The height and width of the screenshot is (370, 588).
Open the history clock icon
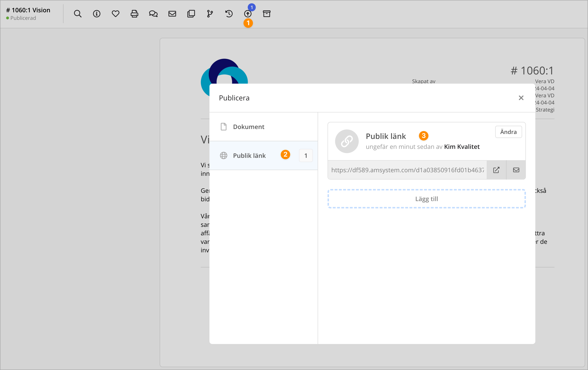[x=229, y=14]
